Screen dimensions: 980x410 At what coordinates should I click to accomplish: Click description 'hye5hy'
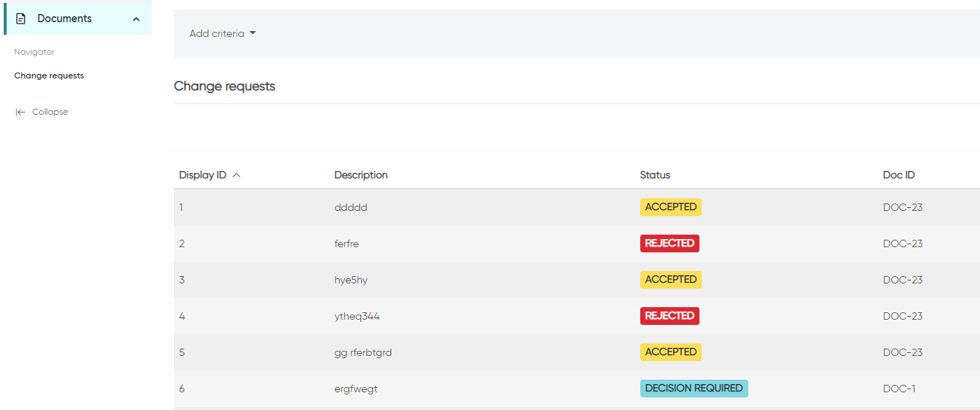click(351, 280)
